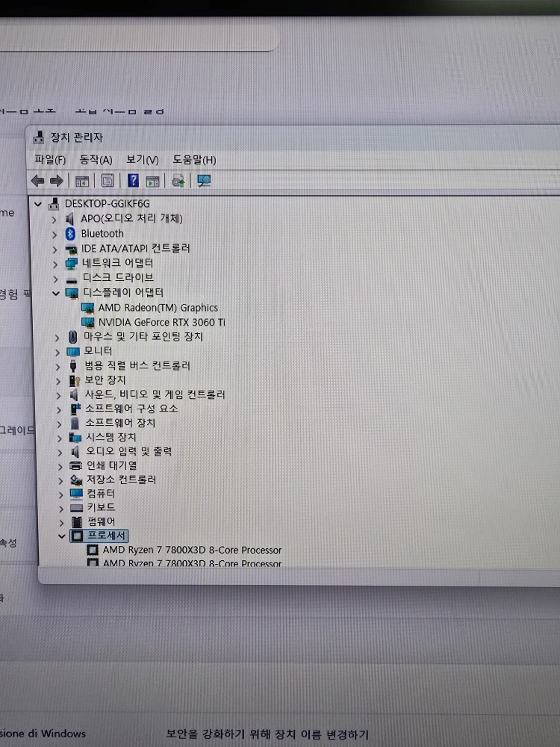Open the 도움말(H) menu

coord(194,160)
